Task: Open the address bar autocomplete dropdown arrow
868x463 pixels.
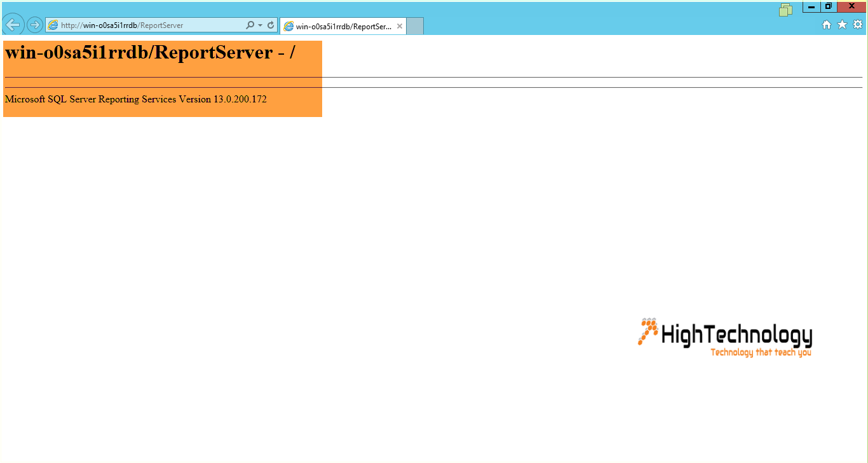Action: pos(260,25)
